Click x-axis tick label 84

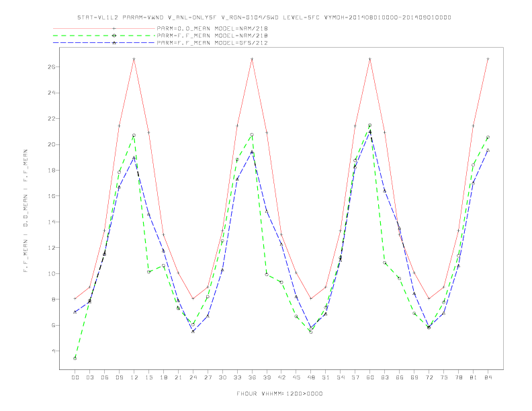(488, 377)
